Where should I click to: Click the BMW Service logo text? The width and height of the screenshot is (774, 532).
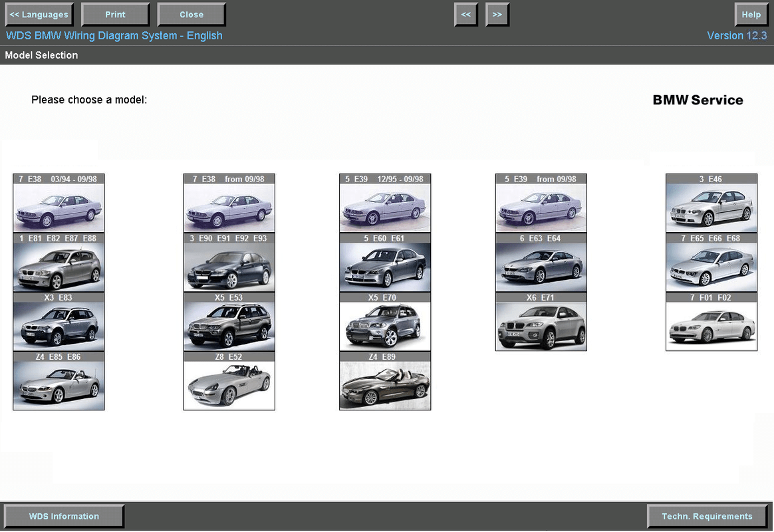pos(698,100)
